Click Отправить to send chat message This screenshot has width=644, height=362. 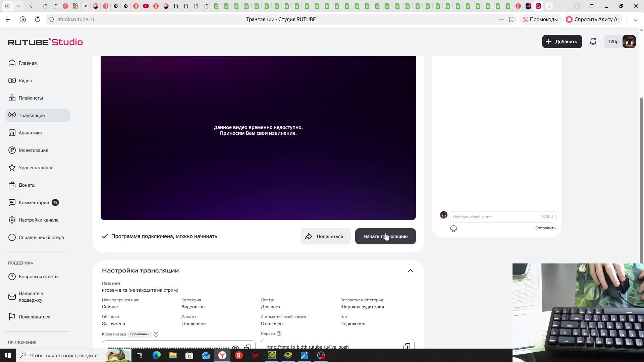pos(545,228)
